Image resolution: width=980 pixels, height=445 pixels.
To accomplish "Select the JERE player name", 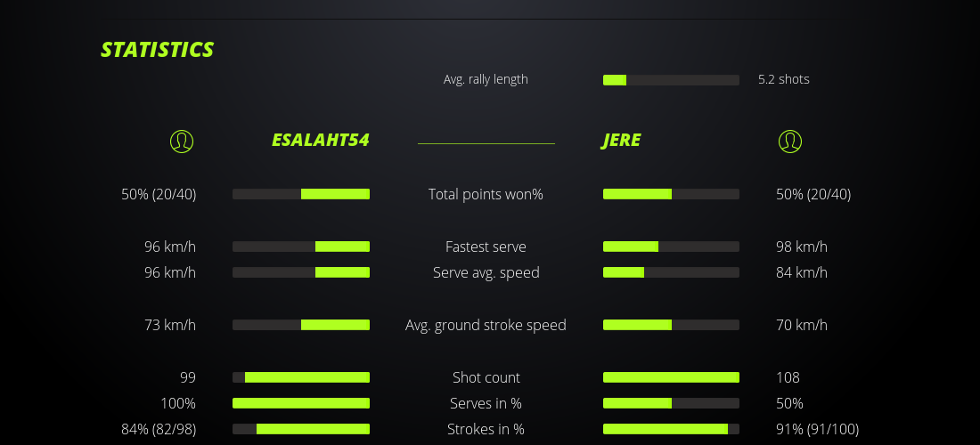I will coord(621,141).
